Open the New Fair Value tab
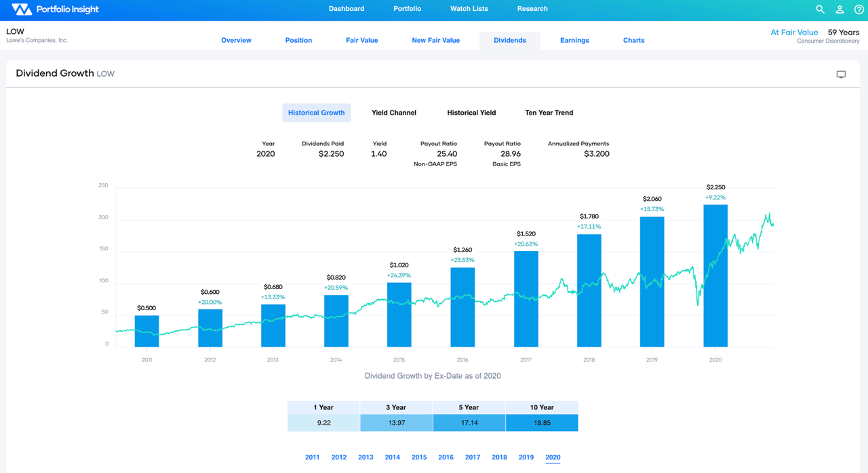This screenshot has width=868, height=473. (x=436, y=40)
